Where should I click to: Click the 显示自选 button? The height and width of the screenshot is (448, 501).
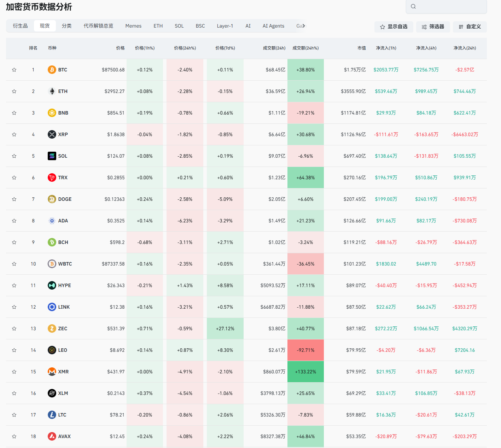click(x=394, y=27)
